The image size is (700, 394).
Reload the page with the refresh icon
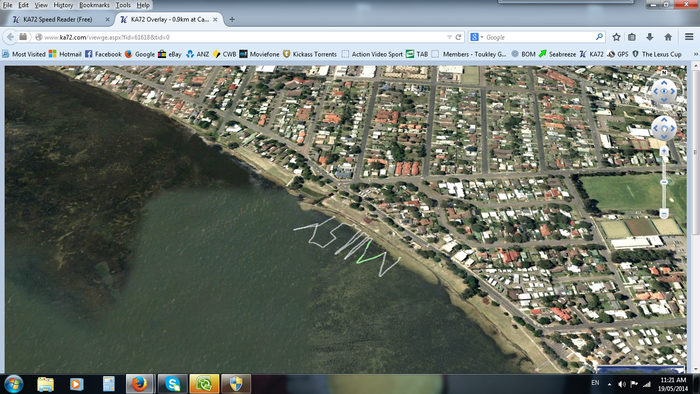tap(458, 37)
